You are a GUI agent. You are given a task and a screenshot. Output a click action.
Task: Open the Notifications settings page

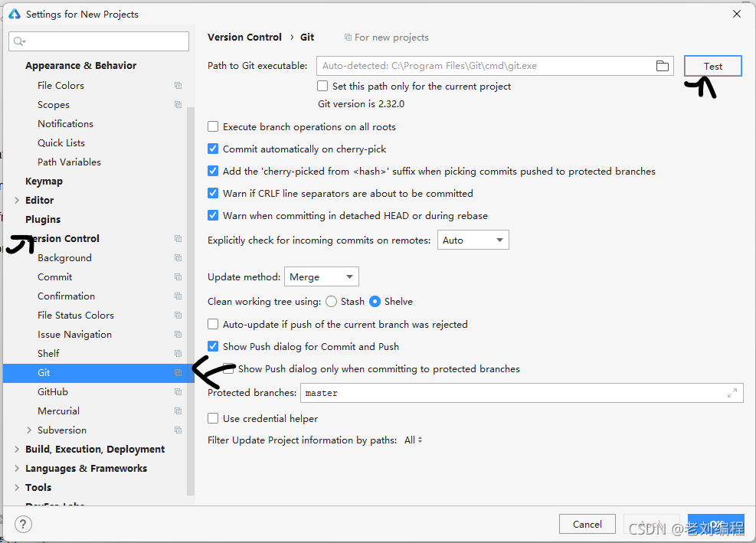pyautogui.click(x=66, y=124)
